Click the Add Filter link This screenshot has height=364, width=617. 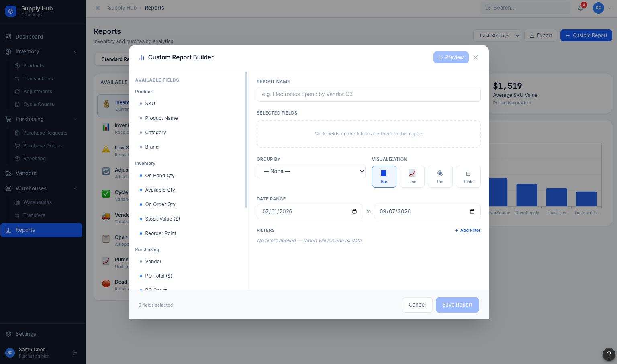pos(468,231)
